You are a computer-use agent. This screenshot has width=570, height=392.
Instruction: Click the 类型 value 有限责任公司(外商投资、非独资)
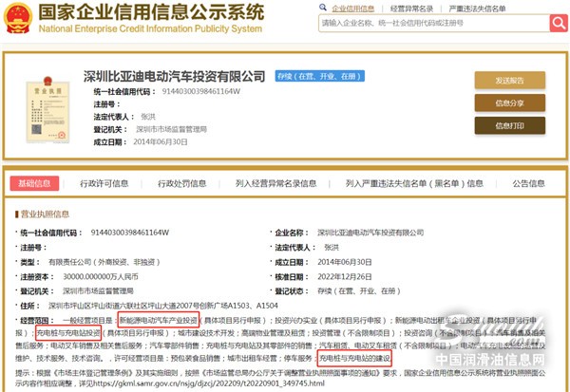click(104, 262)
